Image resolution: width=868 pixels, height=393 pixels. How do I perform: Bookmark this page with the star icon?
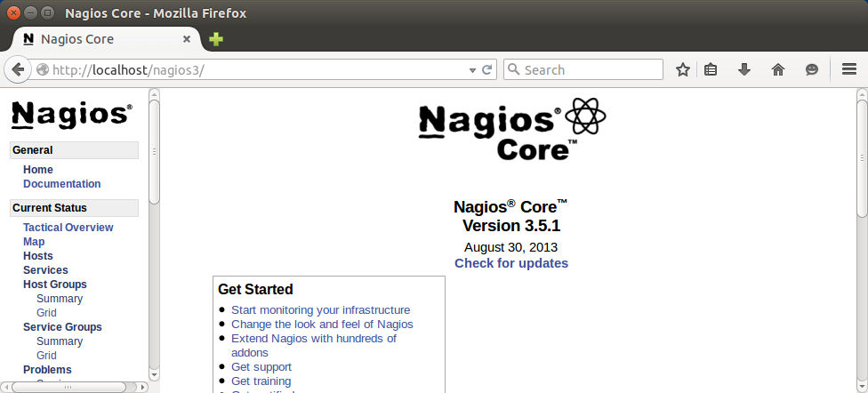pyautogui.click(x=683, y=69)
